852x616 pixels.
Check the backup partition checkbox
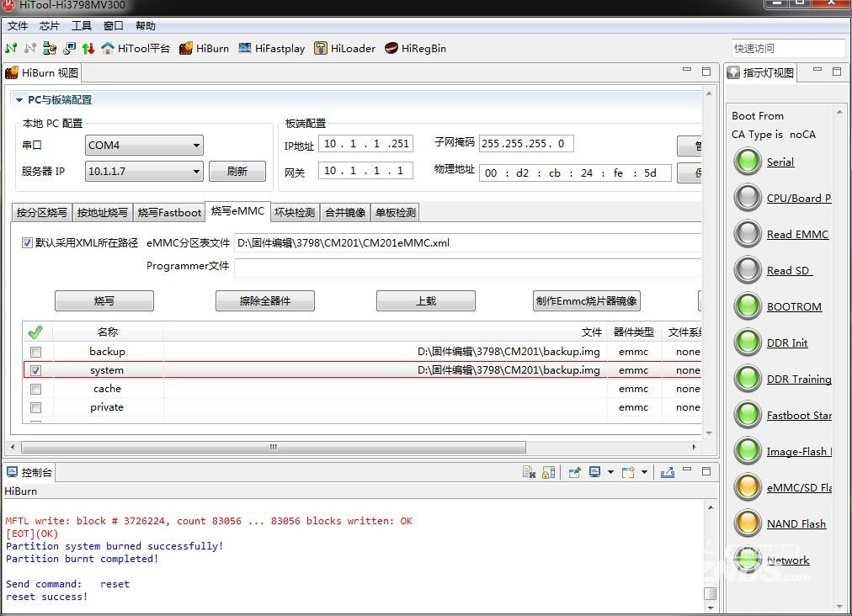[x=36, y=352]
